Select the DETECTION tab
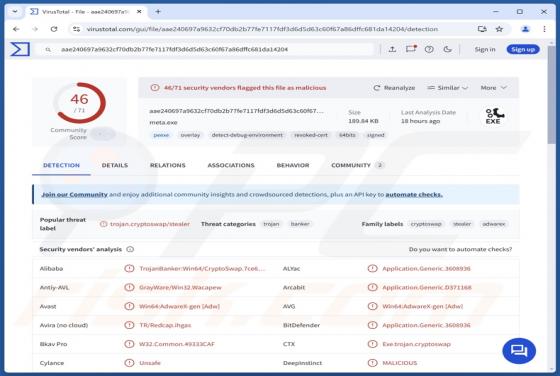560x376 pixels. 61,165
